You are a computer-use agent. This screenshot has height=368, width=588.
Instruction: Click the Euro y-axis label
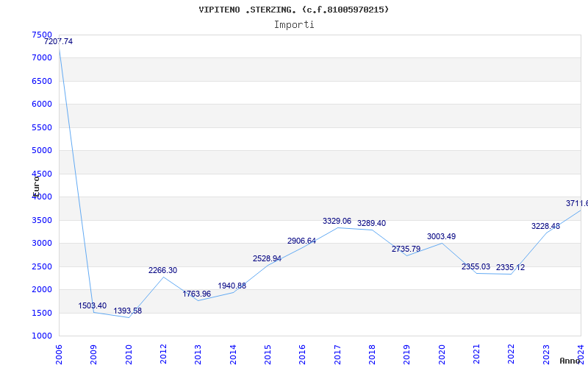[36, 186]
